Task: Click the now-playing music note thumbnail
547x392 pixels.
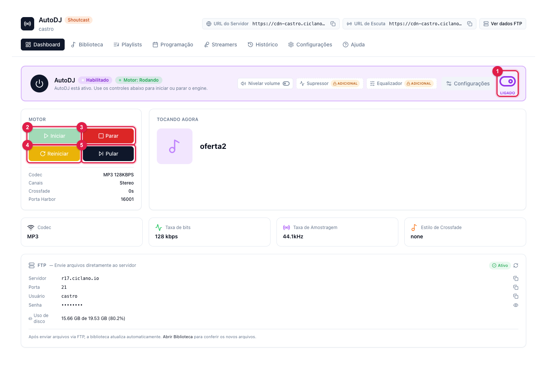Action: tap(175, 146)
